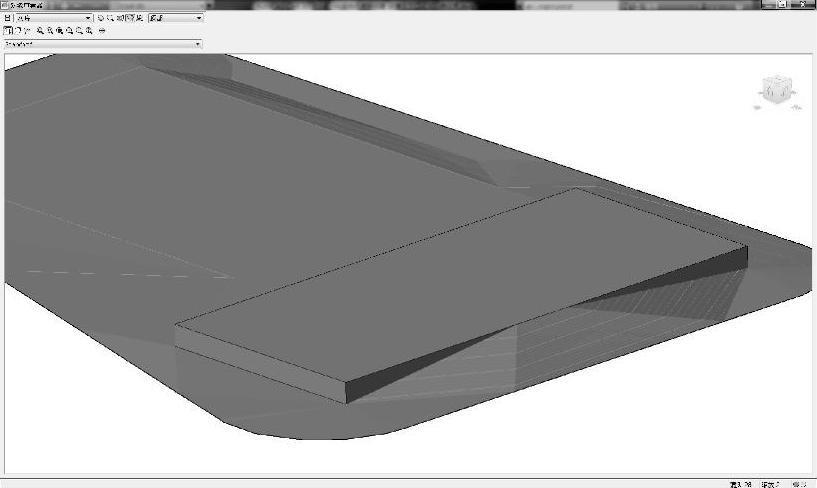
Task: Click the left label under the ViewCube
Action: tap(758, 108)
